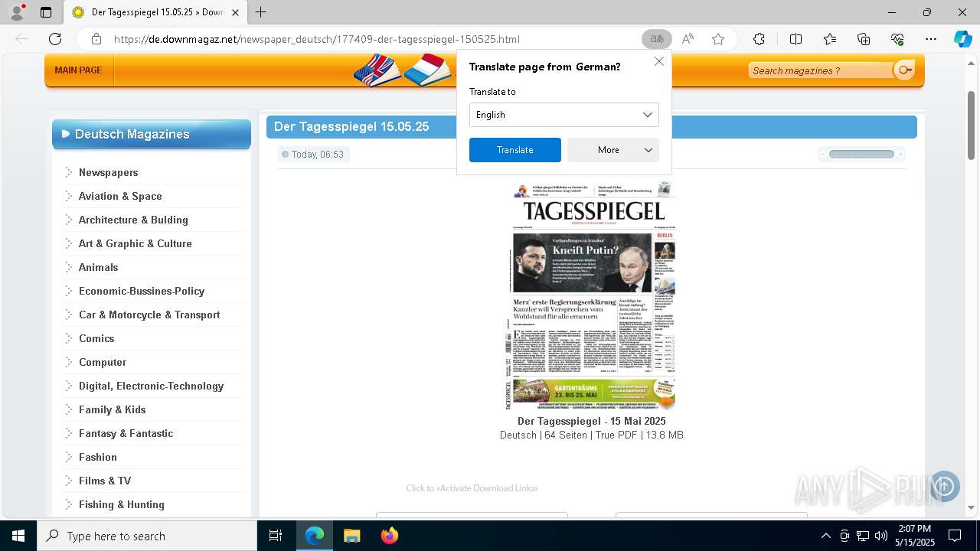The image size is (980, 551).
Task: Launch Firefox from taskbar
Action: click(390, 536)
